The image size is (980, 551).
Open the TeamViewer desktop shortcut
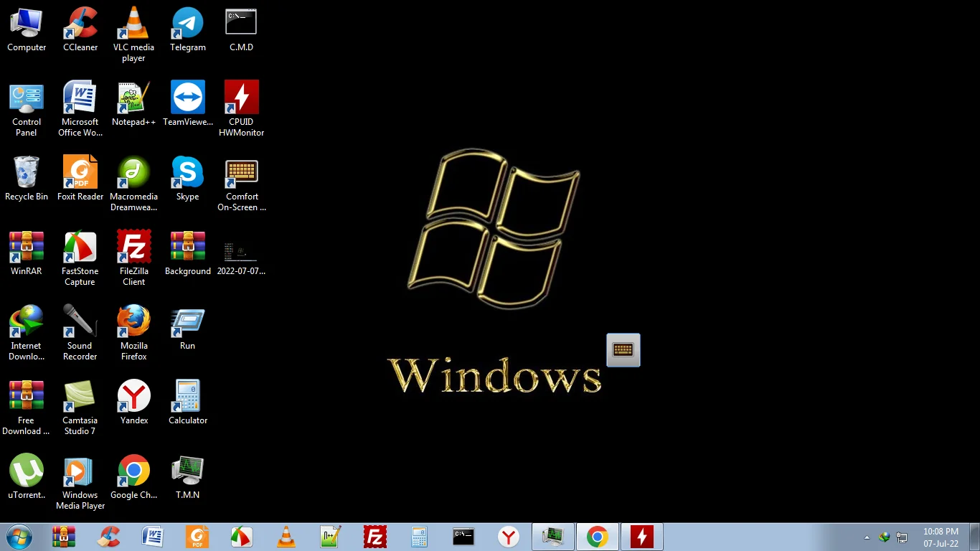(187, 98)
